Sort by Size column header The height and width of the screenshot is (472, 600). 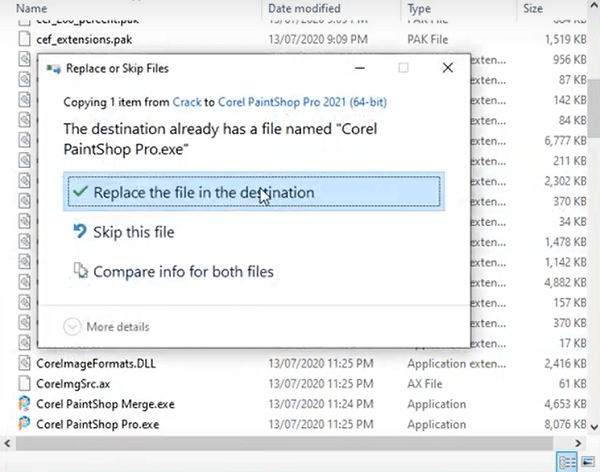click(533, 8)
